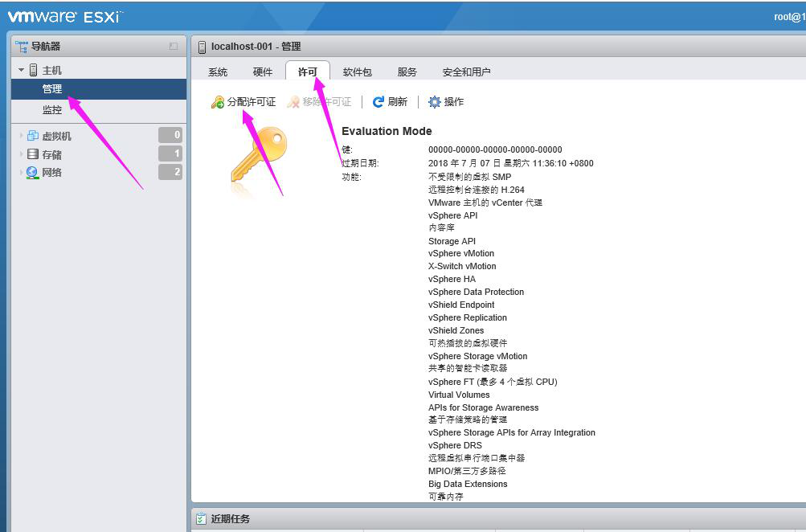This screenshot has width=806, height=532.
Task: Switch to the 服务 tab
Action: 407,72
